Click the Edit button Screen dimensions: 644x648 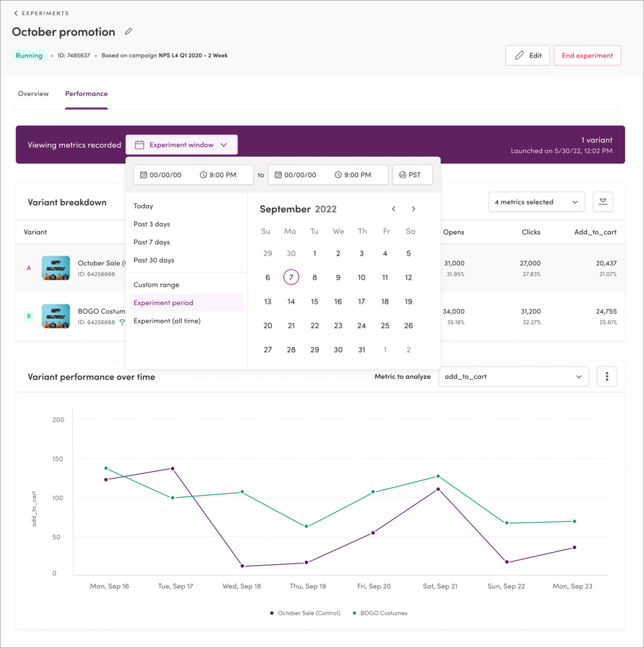(528, 55)
